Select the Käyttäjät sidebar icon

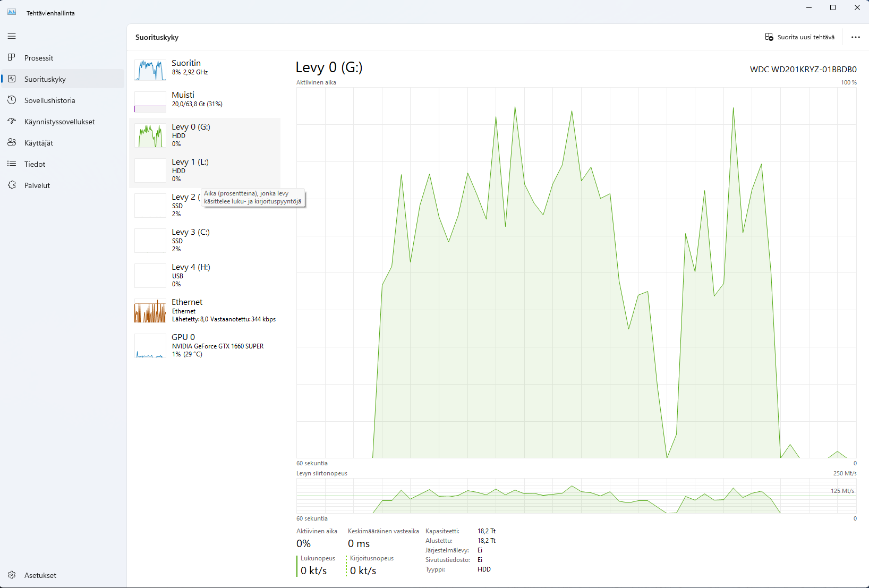pyautogui.click(x=12, y=142)
